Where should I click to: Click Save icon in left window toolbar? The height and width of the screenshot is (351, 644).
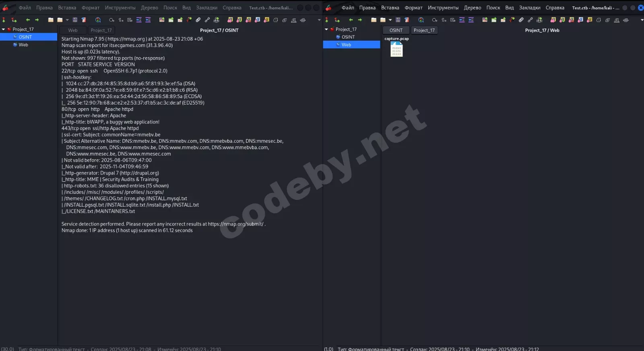(x=75, y=20)
